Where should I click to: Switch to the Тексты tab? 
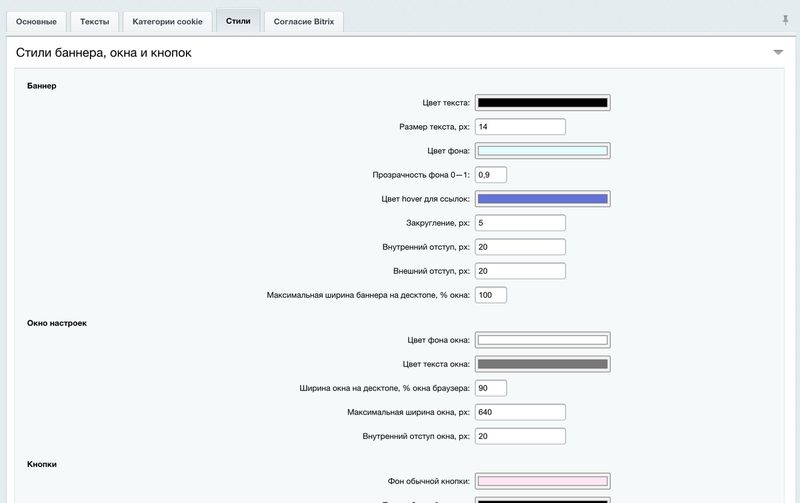(x=94, y=22)
